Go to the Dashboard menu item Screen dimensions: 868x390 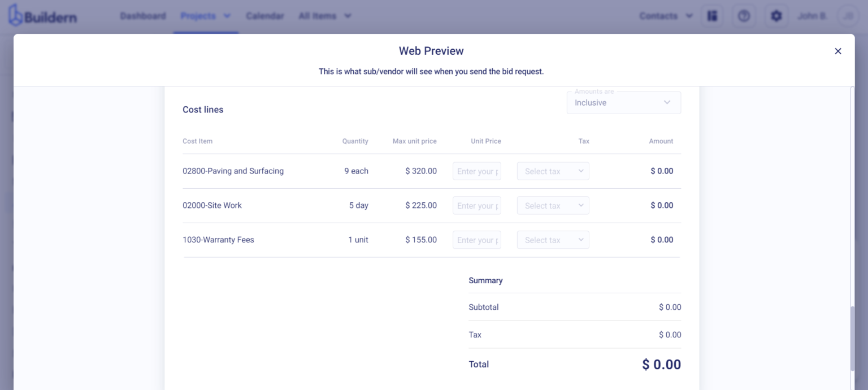point(143,16)
